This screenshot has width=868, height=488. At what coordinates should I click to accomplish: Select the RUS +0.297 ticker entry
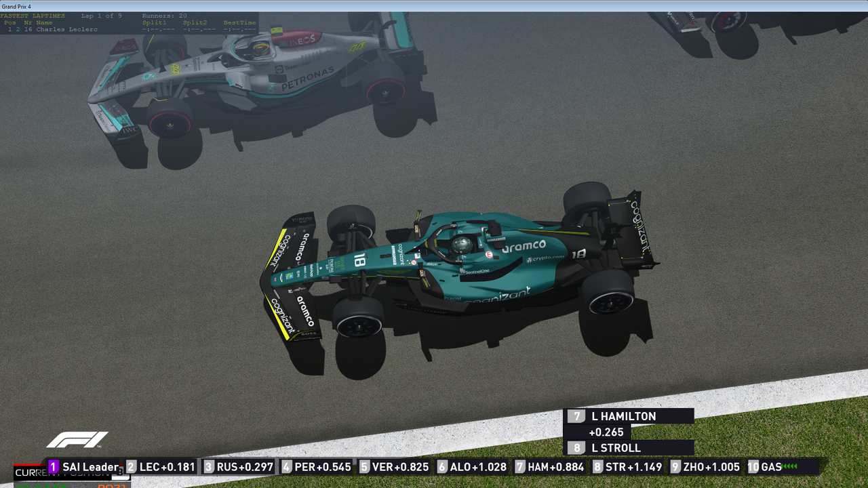[239, 467]
